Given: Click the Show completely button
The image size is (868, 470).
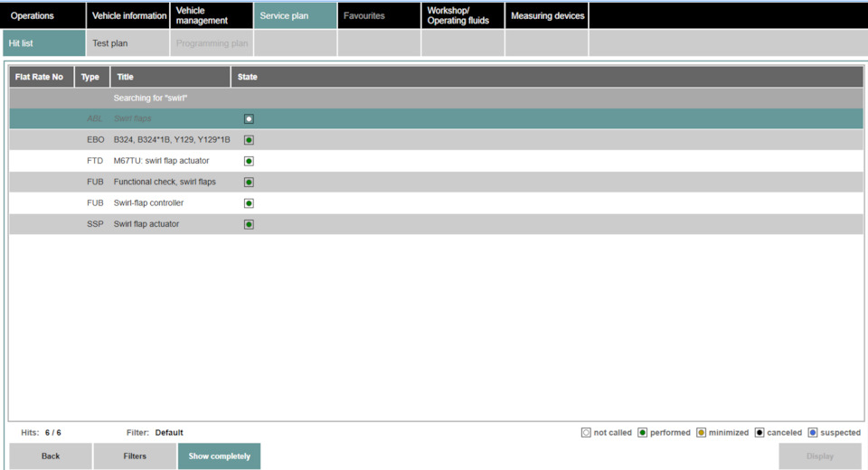Looking at the screenshot, I should coord(219,456).
